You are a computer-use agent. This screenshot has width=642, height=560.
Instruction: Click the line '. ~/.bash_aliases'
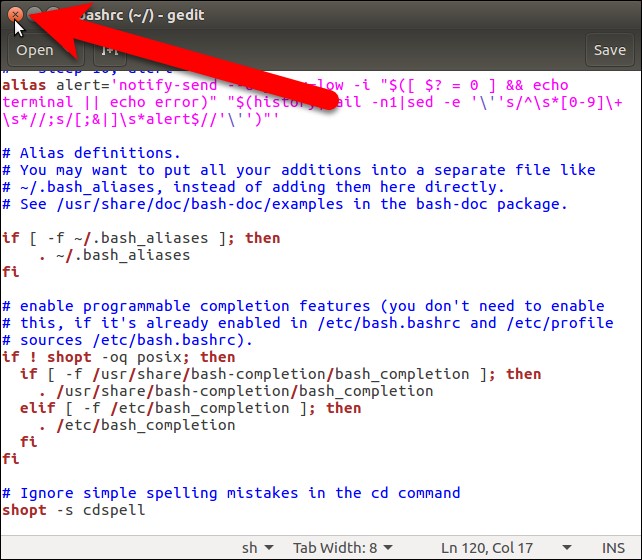(x=114, y=255)
